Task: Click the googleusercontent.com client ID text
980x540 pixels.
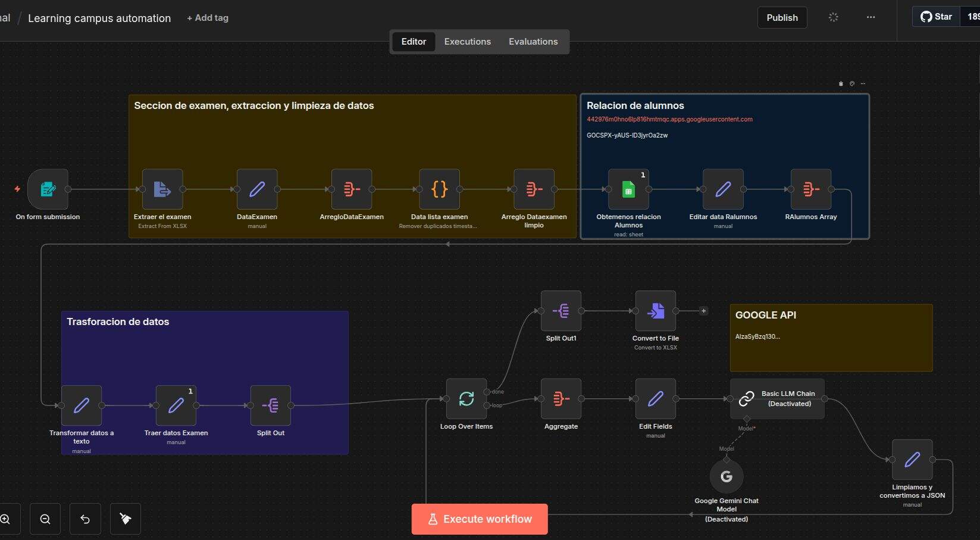Action: [669, 120]
